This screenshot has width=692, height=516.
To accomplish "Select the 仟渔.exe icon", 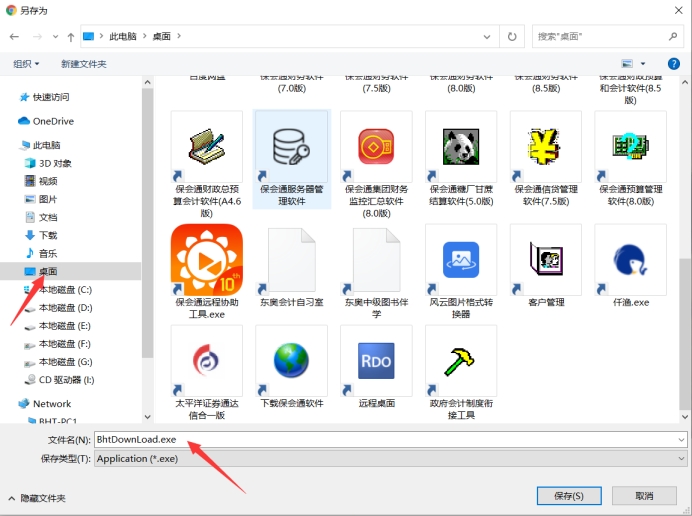I will (x=630, y=260).
